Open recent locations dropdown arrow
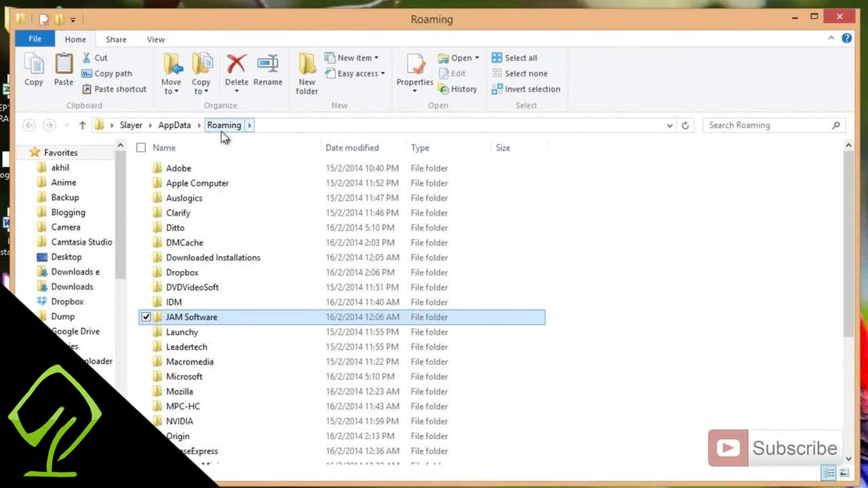 click(66, 125)
